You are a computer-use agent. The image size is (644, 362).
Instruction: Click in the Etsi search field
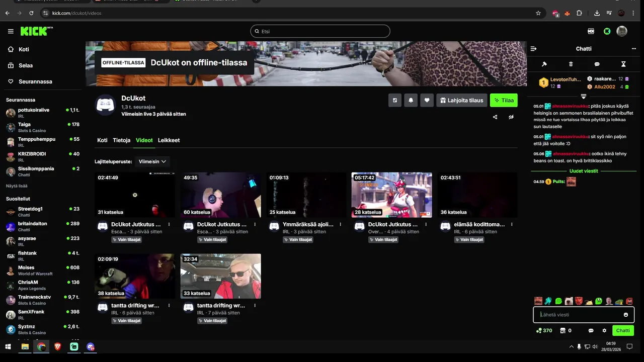pos(320,31)
